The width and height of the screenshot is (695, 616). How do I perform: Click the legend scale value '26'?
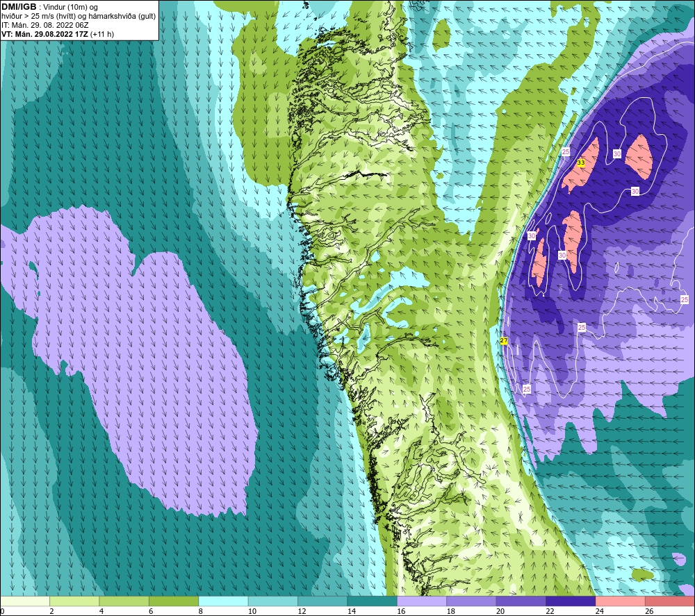point(649,611)
